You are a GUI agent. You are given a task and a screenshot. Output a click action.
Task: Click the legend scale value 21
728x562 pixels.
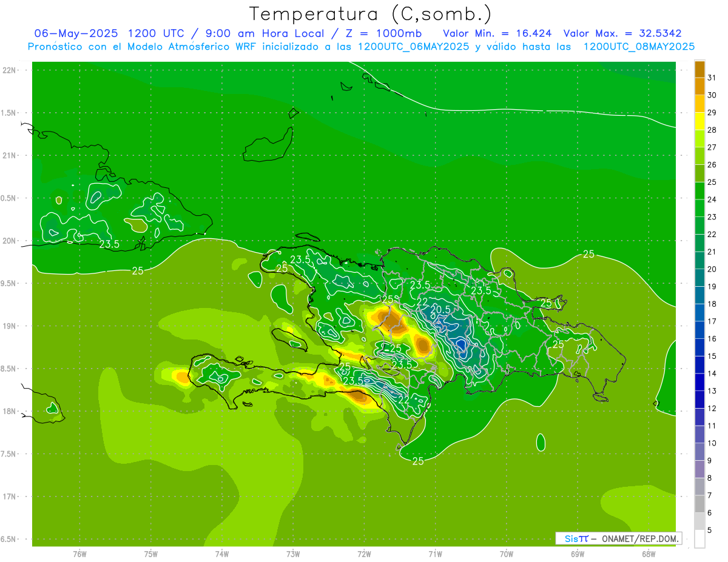pyautogui.click(x=712, y=252)
